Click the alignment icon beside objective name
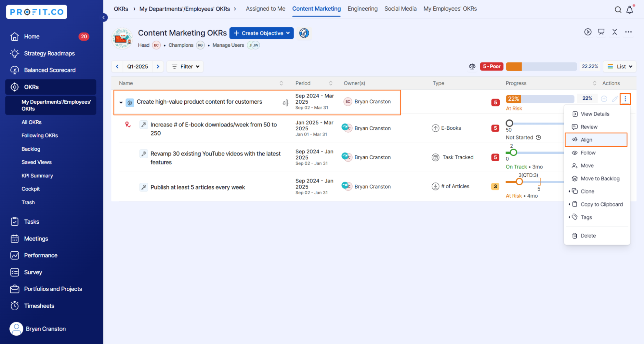Image resolution: width=644 pixels, height=344 pixels. pyautogui.click(x=285, y=103)
